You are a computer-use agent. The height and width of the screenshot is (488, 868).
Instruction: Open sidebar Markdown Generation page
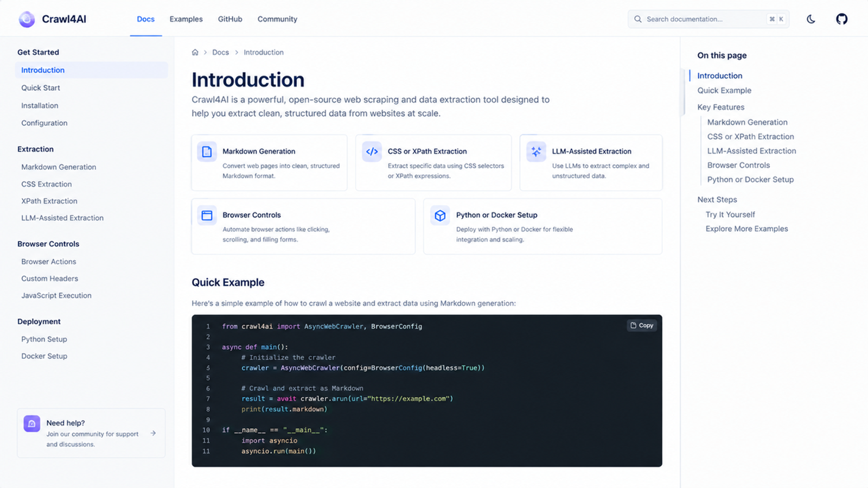tap(59, 167)
